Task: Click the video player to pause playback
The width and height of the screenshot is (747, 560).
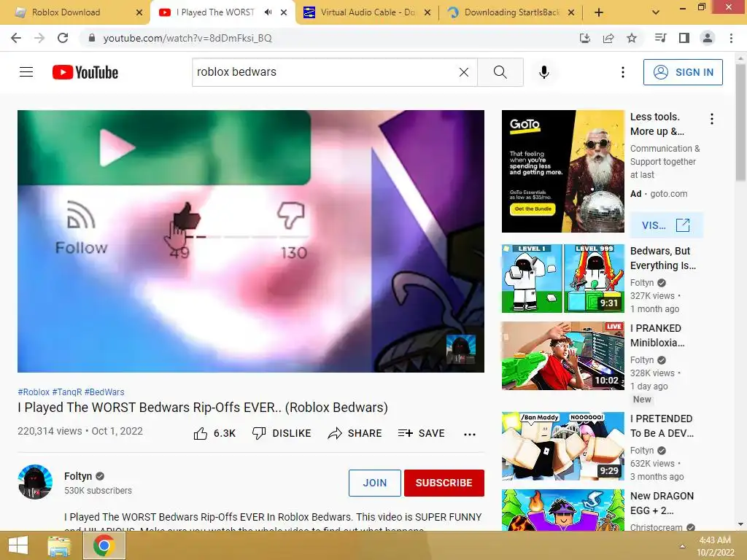Action: point(251,241)
